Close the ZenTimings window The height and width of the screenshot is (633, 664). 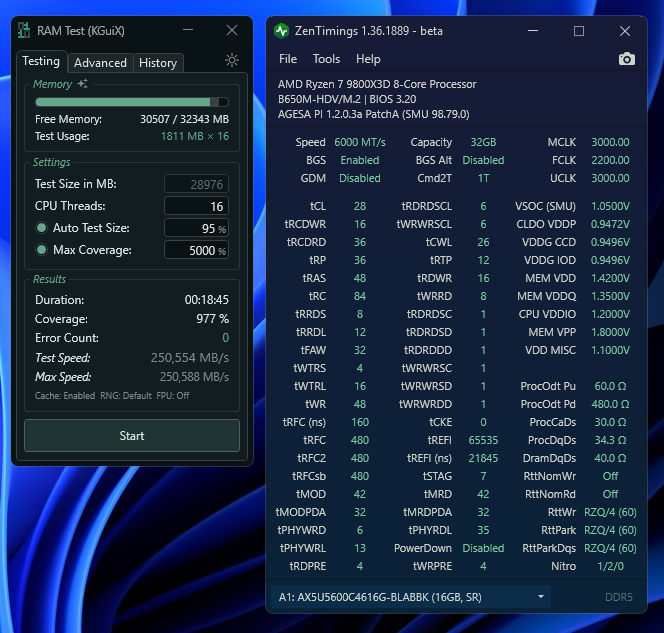pos(625,31)
